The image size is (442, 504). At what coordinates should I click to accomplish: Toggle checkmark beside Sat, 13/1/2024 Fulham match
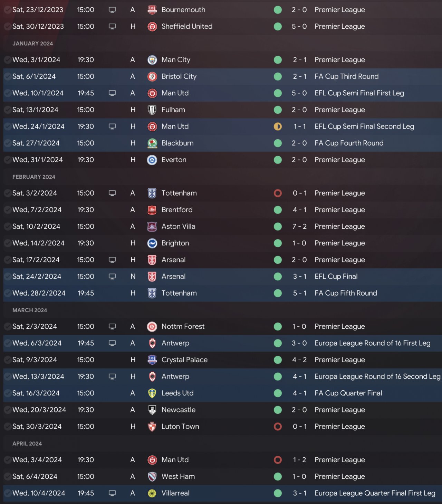tap(7, 110)
